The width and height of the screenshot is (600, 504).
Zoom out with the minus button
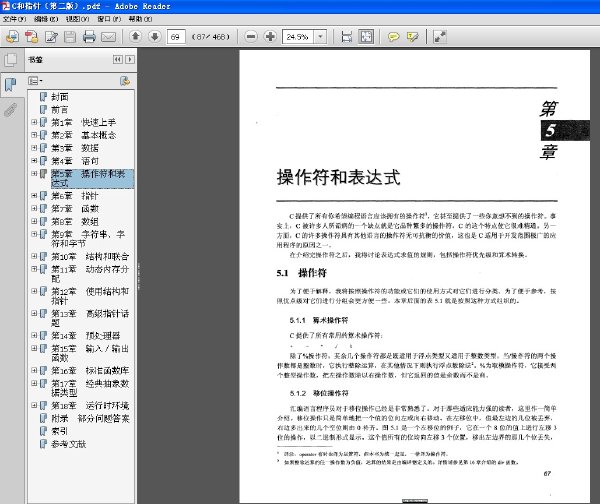(x=251, y=36)
